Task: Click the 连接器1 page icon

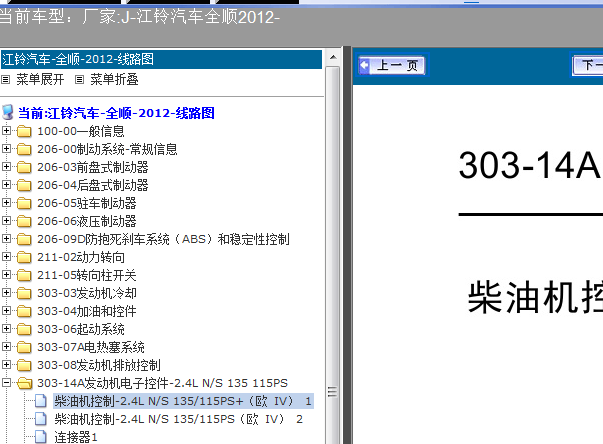Action: [41, 437]
